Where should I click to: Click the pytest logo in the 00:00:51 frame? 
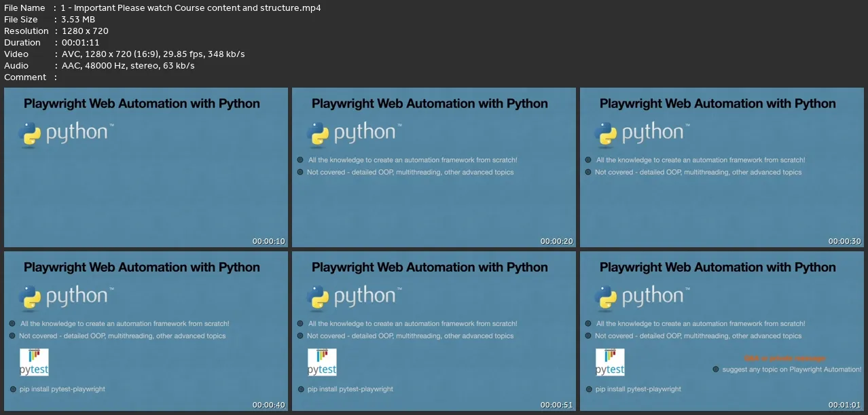(322, 362)
